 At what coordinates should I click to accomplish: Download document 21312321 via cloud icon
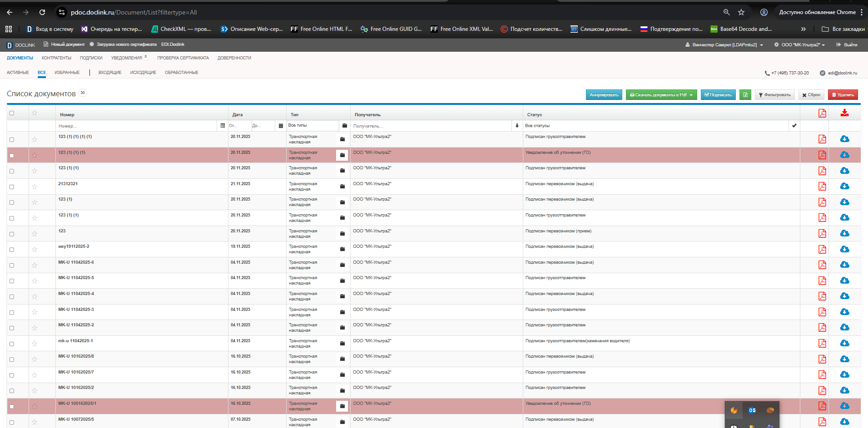click(x=844, y=186)
